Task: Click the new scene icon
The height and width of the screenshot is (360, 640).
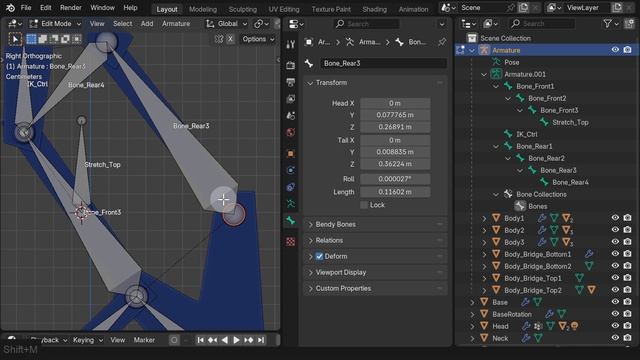Action: (523, 8)
